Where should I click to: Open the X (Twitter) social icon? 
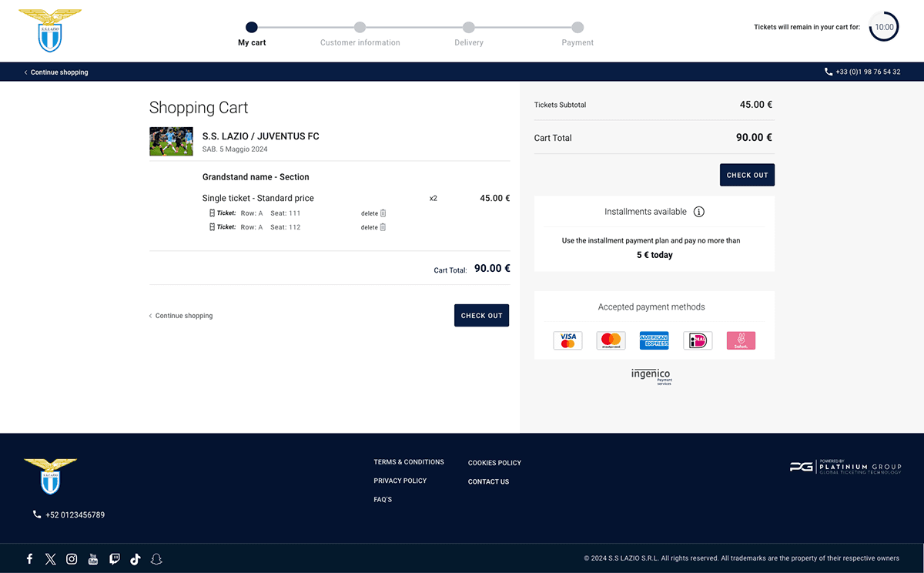tap(51, 559)
